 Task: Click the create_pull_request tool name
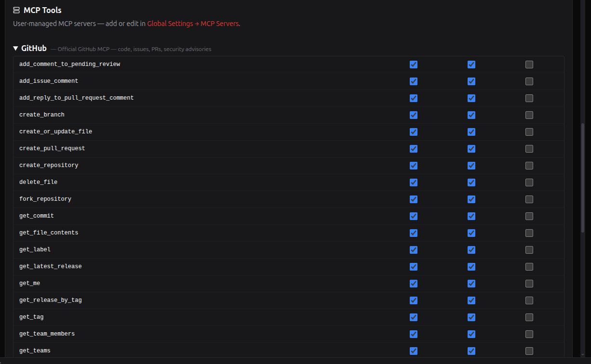tap(52, 148)
